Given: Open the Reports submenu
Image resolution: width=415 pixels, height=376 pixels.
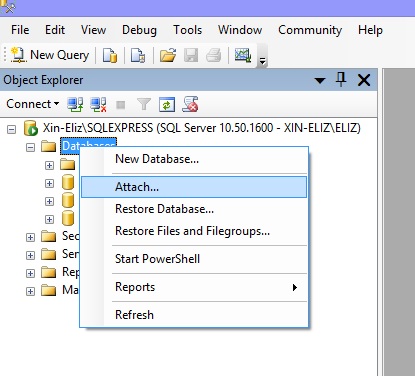Looking at the screenshot, I should (194, 287).
